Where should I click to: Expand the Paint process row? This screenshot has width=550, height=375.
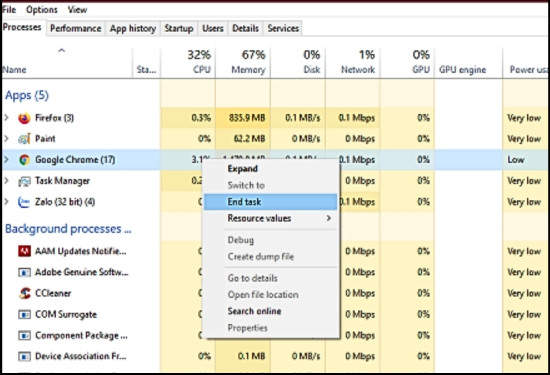point(6,139)
